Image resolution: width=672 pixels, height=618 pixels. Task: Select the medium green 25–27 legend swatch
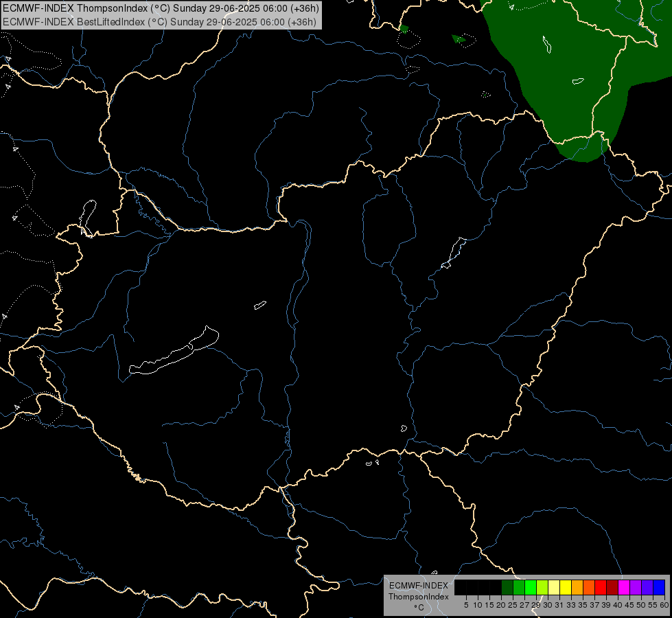pos(519,587)
